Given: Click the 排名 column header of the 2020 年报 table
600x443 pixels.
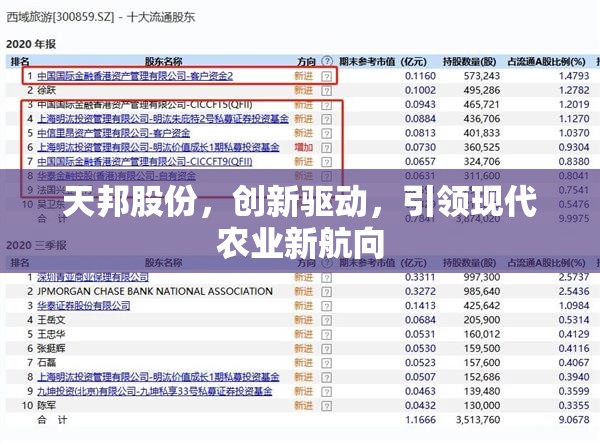Looking at the screenshot, I should pyautogui.click(x=20, y=61).
